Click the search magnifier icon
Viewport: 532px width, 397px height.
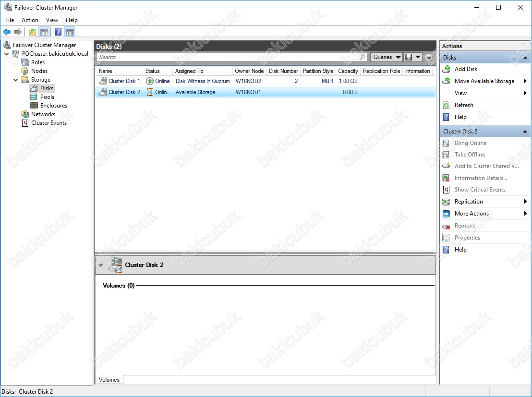pyautogui.click(x=363, y=57)
